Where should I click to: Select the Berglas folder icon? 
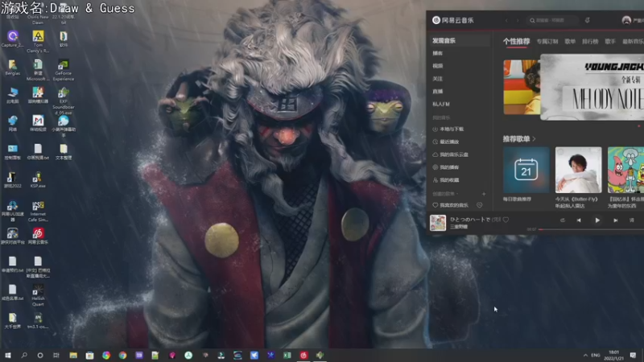[12, 68]
